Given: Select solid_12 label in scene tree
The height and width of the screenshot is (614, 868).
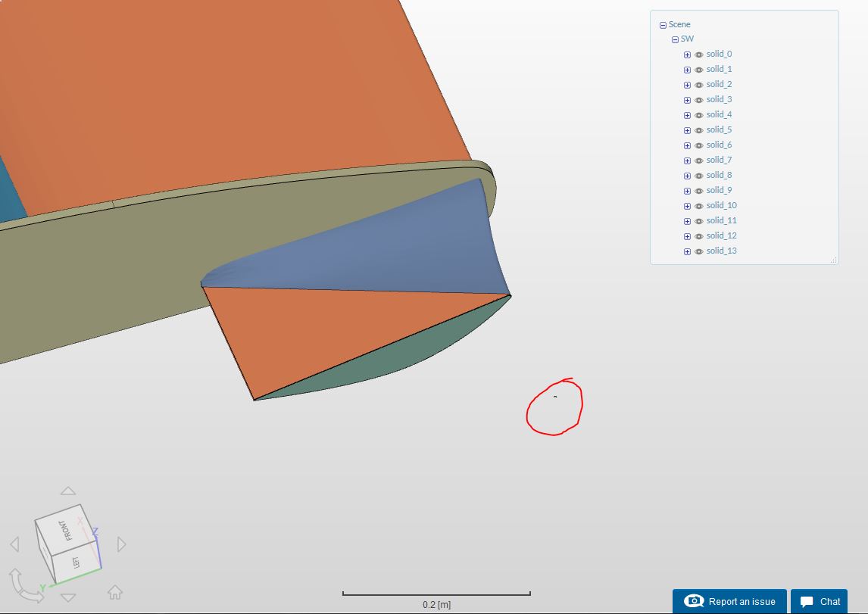Looking at the screenshot, I should pyautogui.click(x=721, y=235).
